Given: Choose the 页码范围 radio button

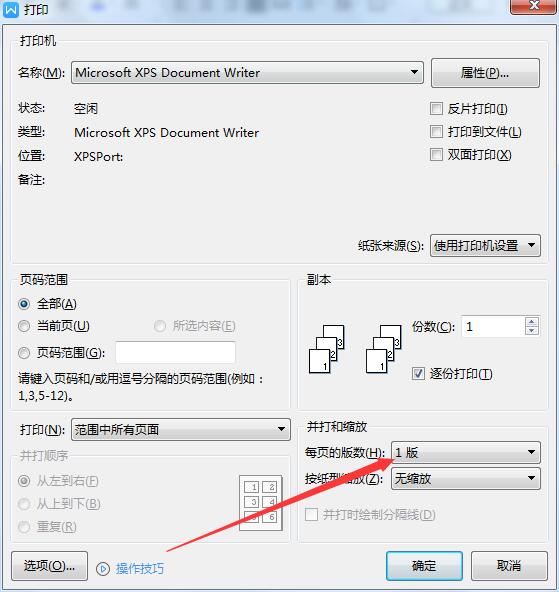Looking at the screenshot, I should click(24, 353).
